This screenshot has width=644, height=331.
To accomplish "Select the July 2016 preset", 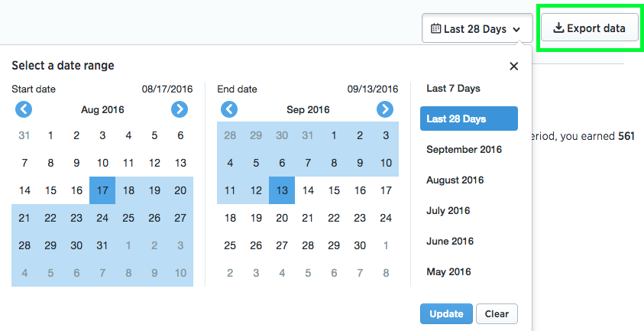I will pyautogui.click(x=448, y=211).
